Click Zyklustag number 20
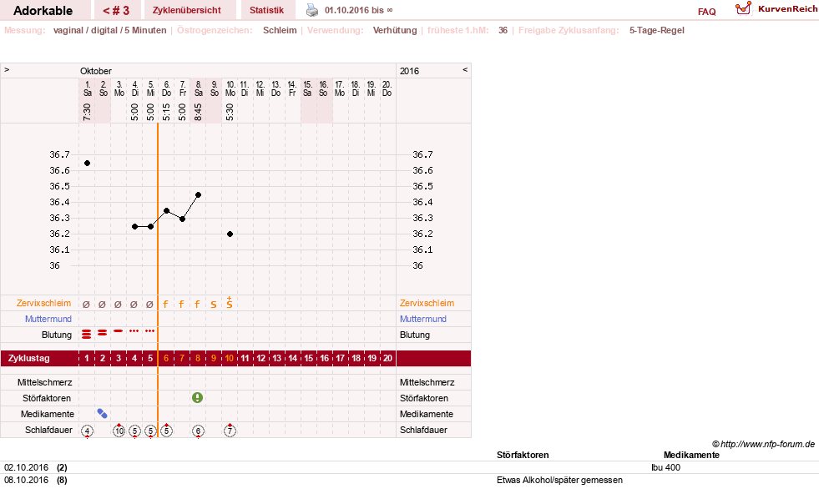 click(x=387, y=358)
